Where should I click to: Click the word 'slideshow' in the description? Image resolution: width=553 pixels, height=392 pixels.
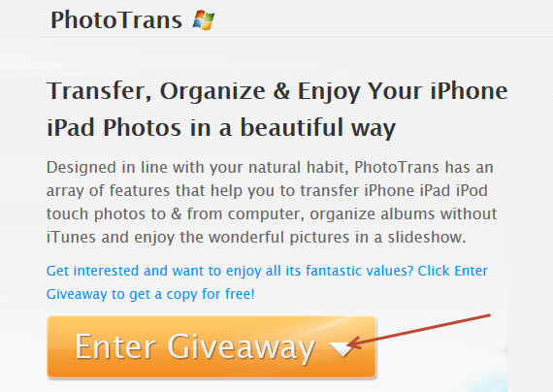pyautogui.click(x=427, y=237)
